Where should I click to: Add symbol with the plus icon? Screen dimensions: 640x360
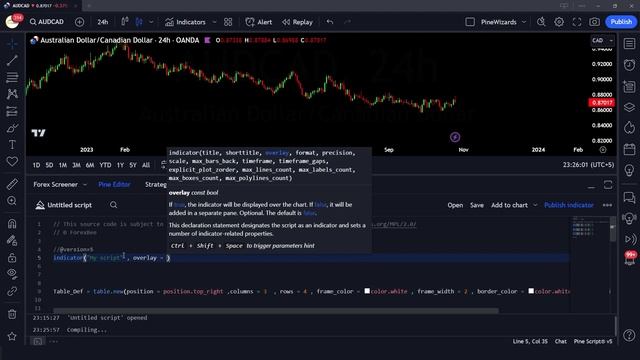coord(80,22)
